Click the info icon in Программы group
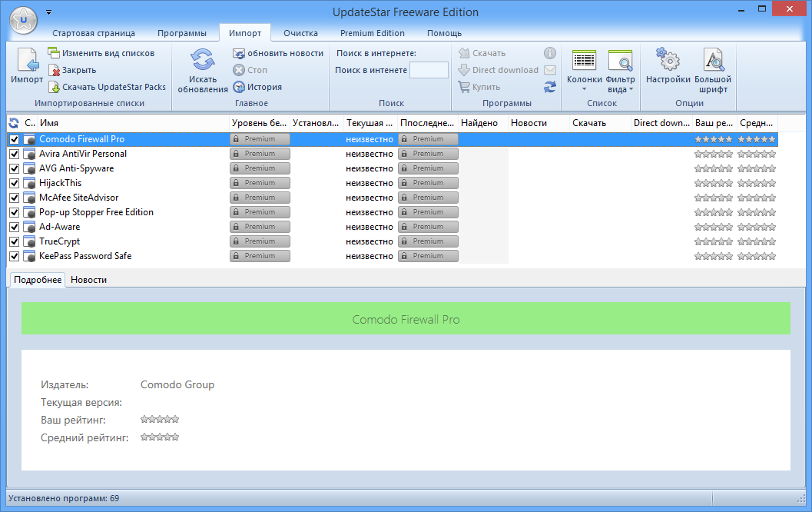This screenshot has width=812, height=512. click(x=550, y=53)
